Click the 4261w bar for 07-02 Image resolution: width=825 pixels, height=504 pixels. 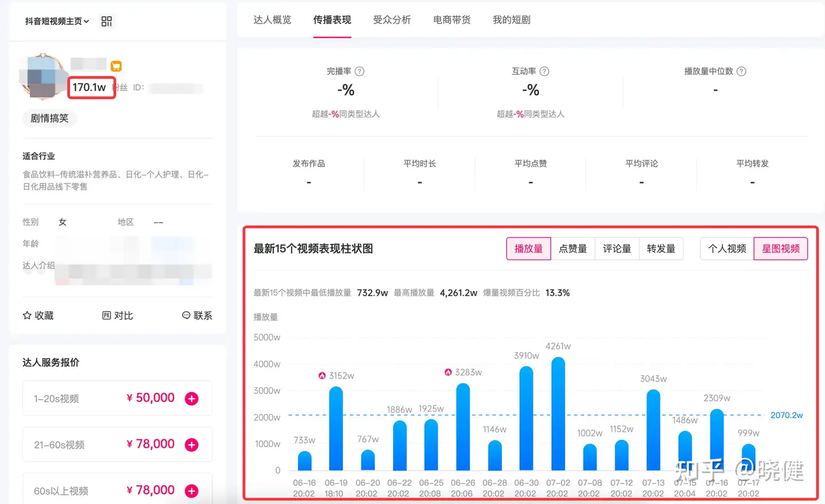(557, 414)
